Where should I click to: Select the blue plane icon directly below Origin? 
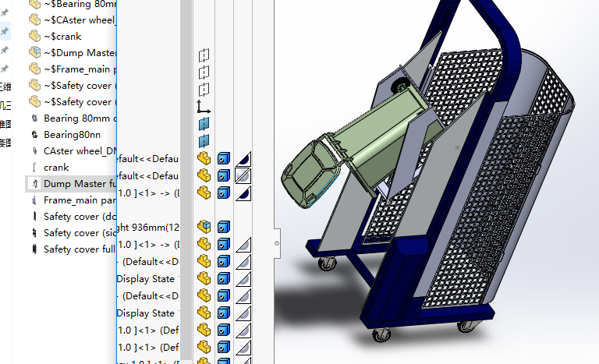pos(204,124)
